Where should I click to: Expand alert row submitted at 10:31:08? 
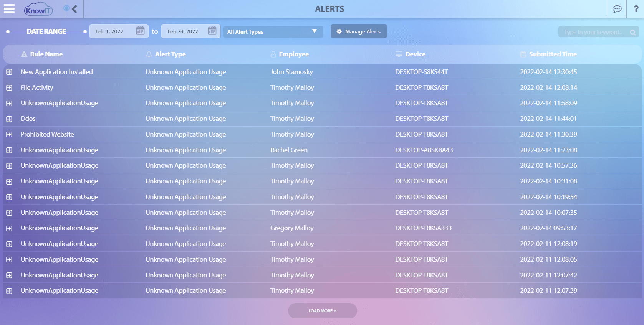point(9,181)
